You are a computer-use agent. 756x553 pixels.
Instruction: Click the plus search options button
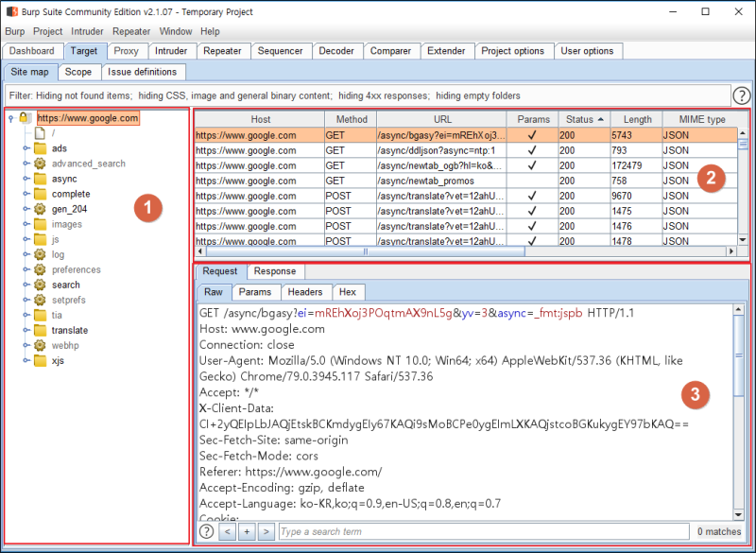click(x=247, y=532)
